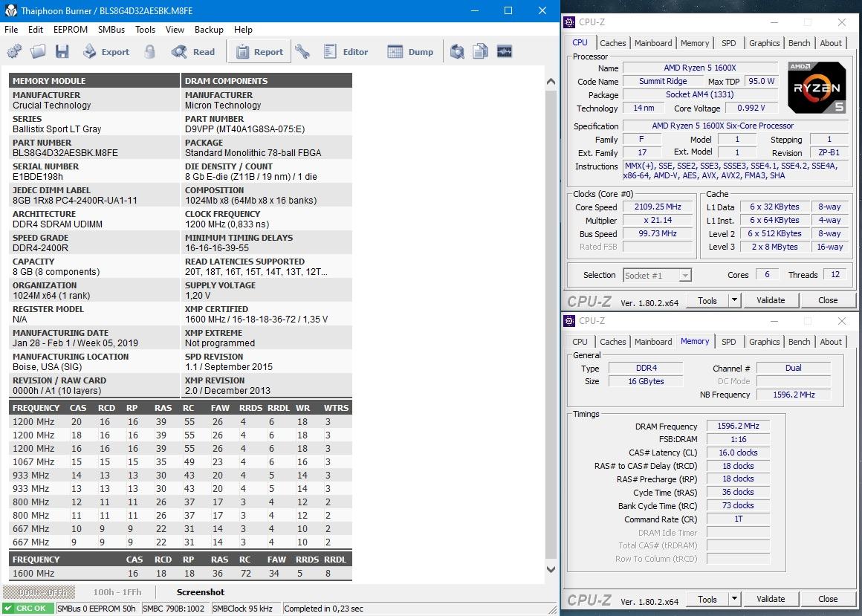This screenshot has height=616, width=862.
Task: Select the Screenshot tab at the bottom
Action: tap(200, 592)
